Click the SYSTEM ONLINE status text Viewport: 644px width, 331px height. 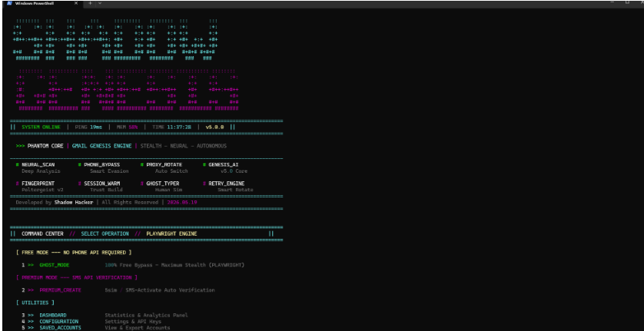click(x=41, y=127)
